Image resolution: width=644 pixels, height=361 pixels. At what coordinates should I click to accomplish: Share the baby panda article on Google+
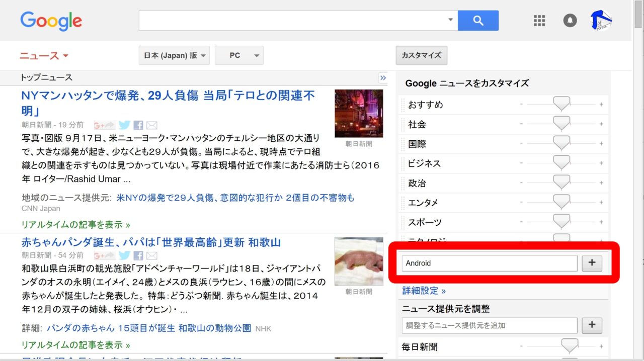point(104,255)
